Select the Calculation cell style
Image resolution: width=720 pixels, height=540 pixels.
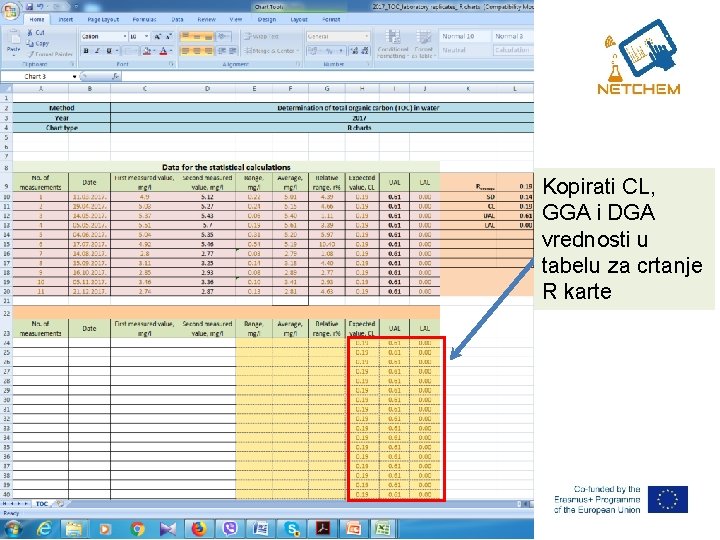pos(513,50)
